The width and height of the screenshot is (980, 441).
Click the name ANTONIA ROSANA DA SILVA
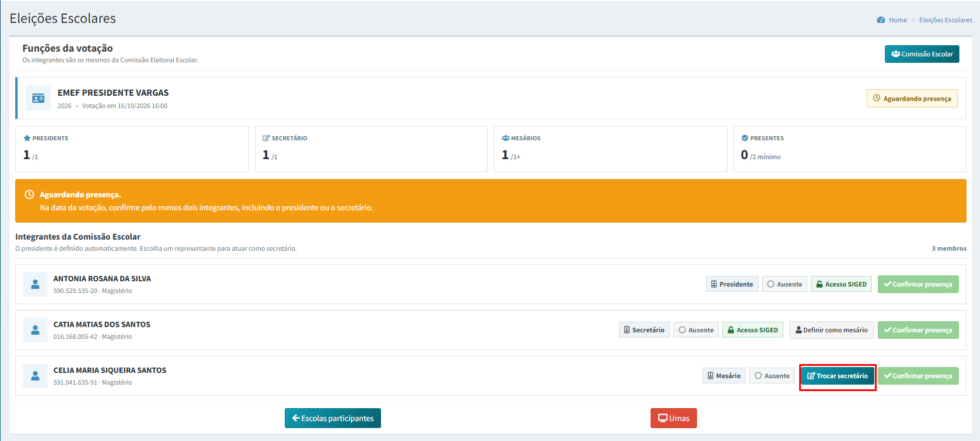point(102,279)
